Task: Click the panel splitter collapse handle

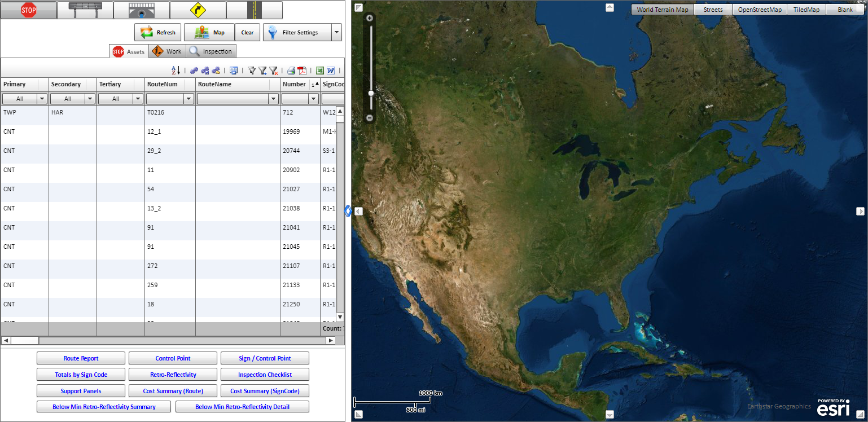Action: coord(348,211)
